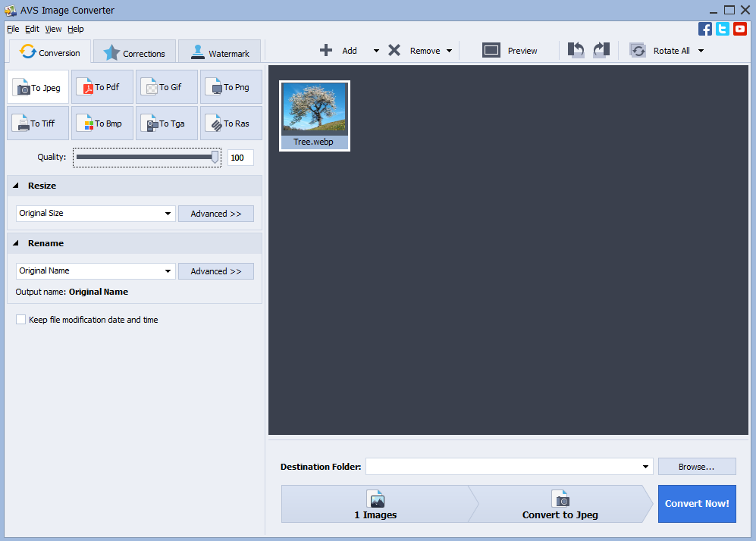Choose the To Tga output format
This screenshot has height=541, width=756.
coord(167,124)
